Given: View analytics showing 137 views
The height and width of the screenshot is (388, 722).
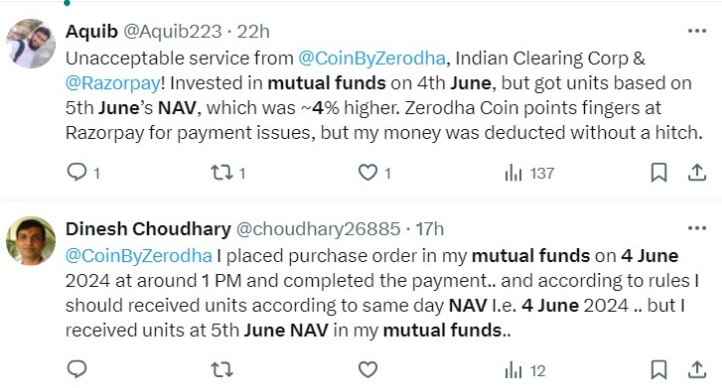Looking at the screenshot, I should coord(529,174).
